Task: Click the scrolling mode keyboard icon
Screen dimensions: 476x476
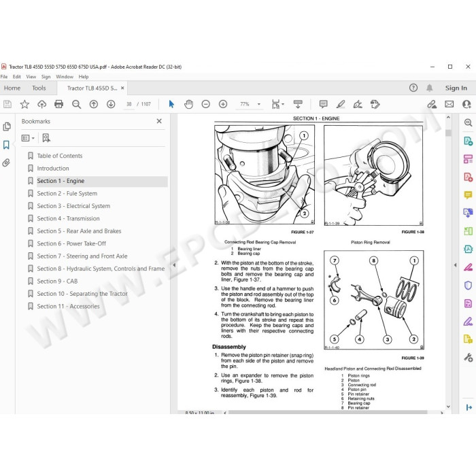Action: [298, 104]
